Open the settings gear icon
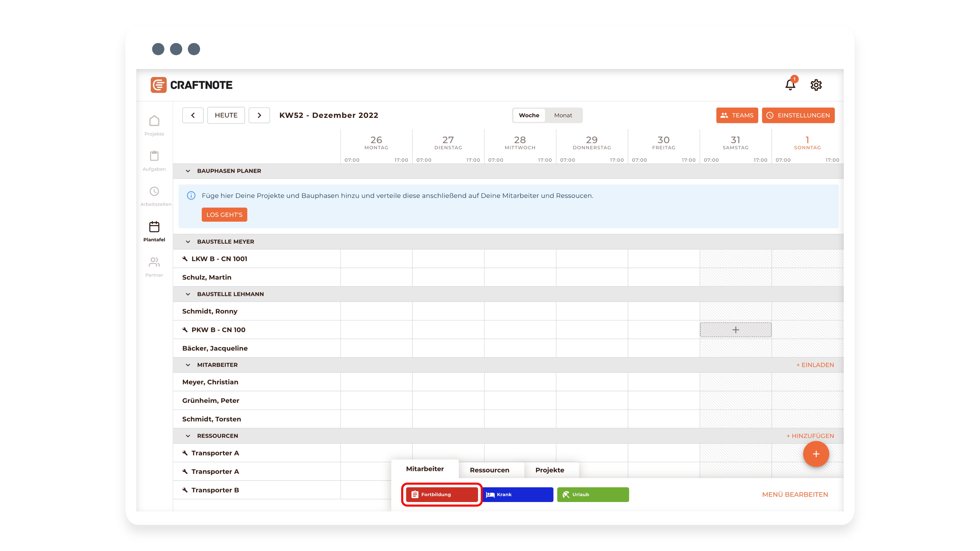This screenshot has height=551, width=980. point(816,85)
